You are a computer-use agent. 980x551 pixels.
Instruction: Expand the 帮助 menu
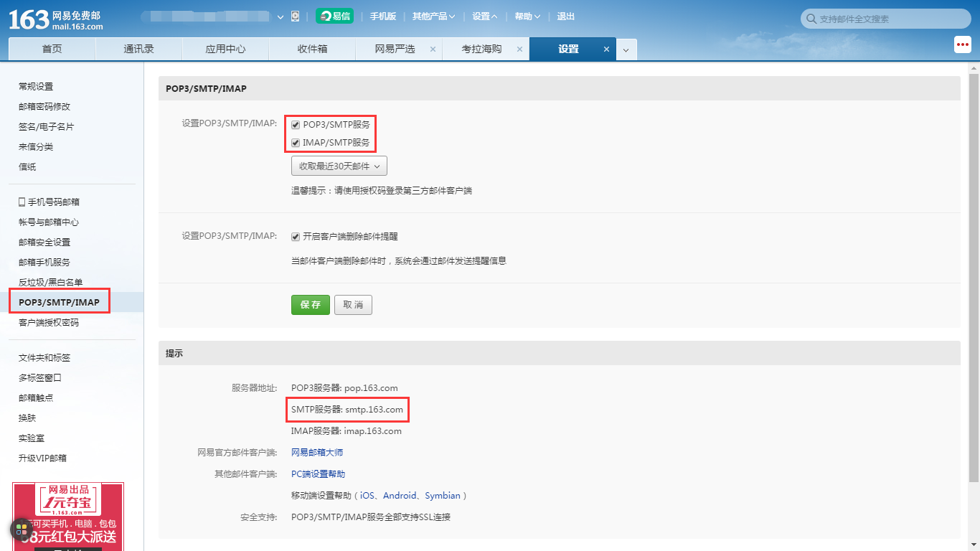pyautogui.click(x=527, y=17)
